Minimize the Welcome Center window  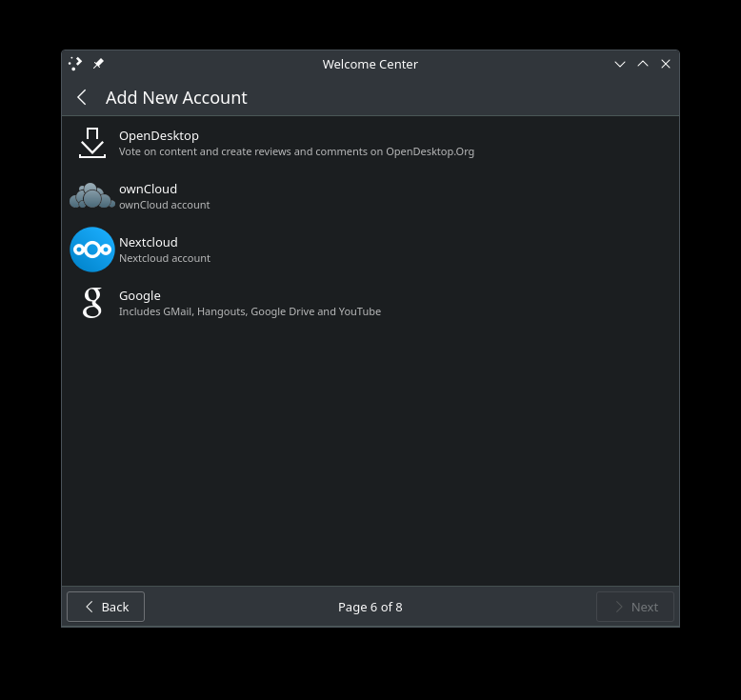[620, 64]
